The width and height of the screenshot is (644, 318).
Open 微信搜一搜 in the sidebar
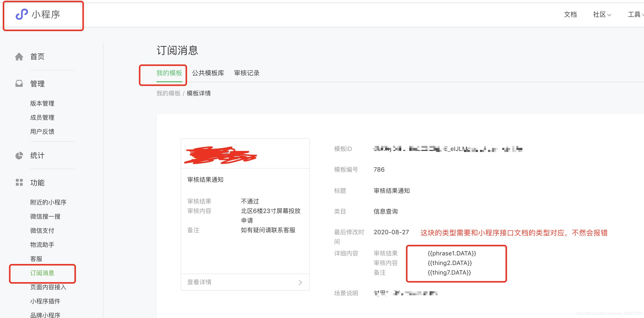click(45, 216)
